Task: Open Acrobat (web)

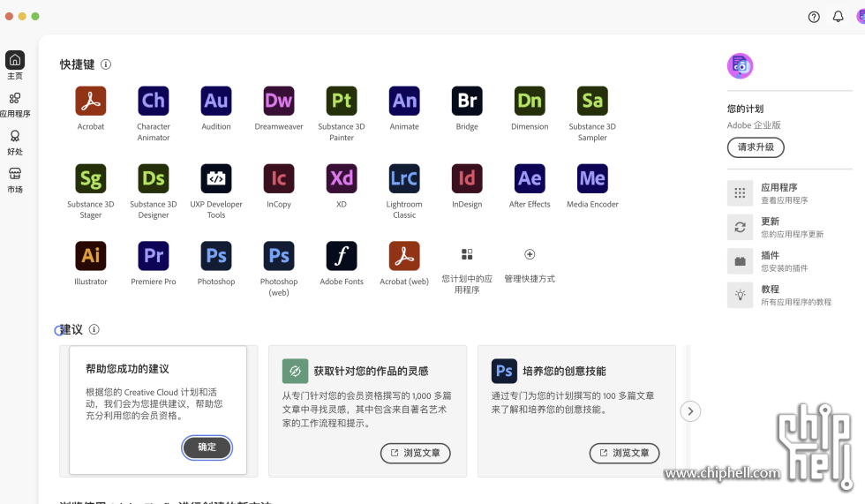Action: 404,256
